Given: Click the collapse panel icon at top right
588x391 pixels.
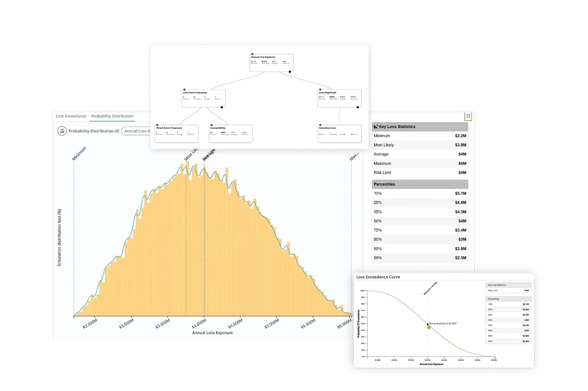Looking at the screenshot, I should coord(468,116).
